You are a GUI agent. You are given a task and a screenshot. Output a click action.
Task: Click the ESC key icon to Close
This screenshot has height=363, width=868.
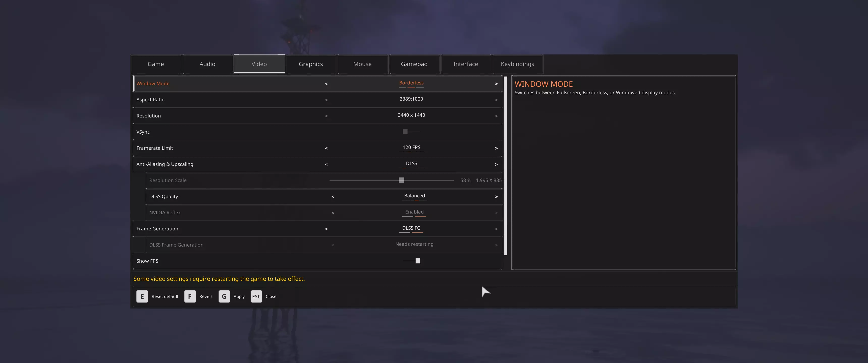point(256,296)
